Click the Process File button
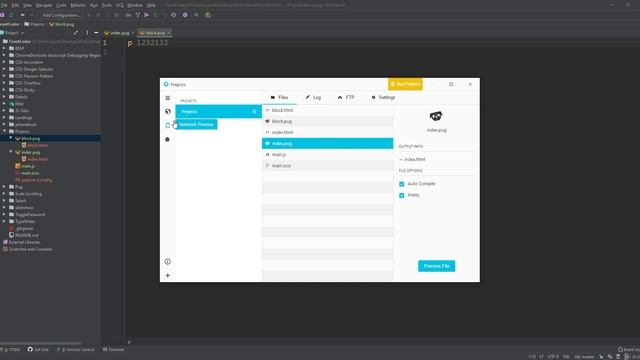The height and width of the screenshot is (360, 640). 436,266
